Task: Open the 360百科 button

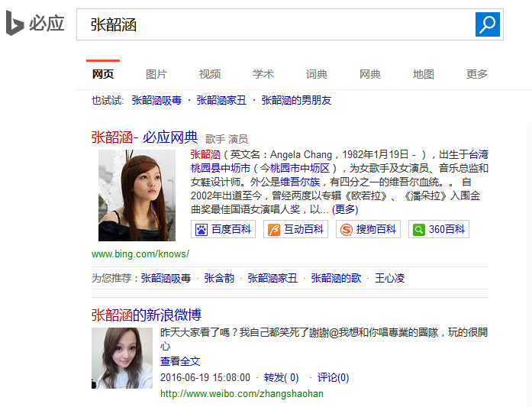Action: coord(439,229)
